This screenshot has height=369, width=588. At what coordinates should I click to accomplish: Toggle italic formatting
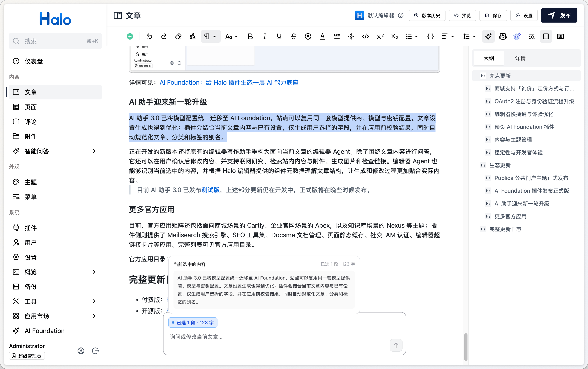pyautogui.click(x=264, y=37)
